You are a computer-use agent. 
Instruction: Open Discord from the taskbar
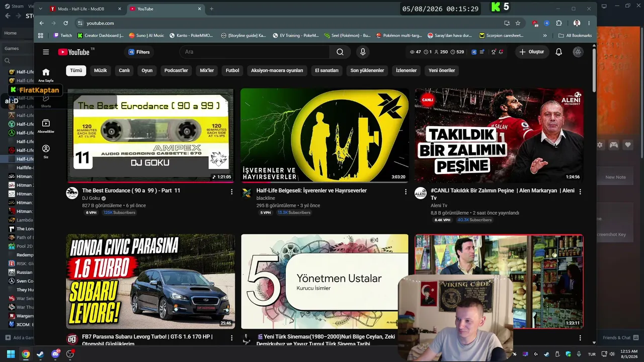tap(55, 354)
